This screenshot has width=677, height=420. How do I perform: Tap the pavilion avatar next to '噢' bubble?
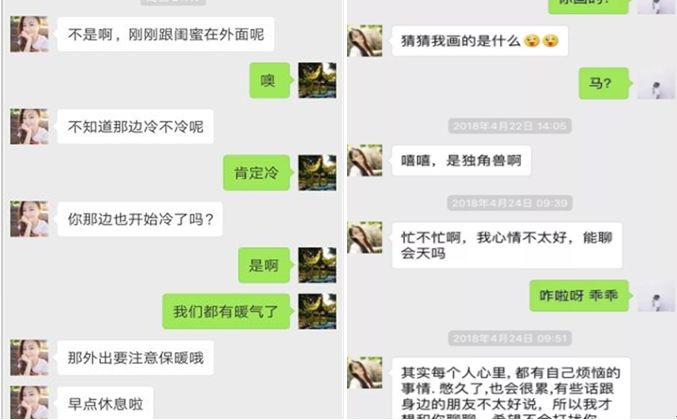tap(317, 80)
